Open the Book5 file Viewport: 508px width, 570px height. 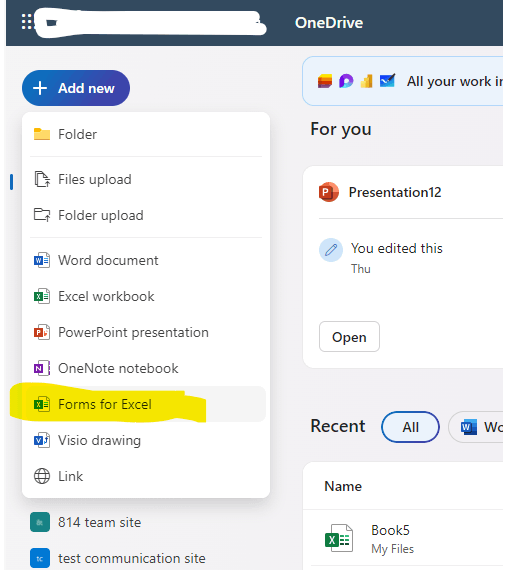[390, 530]
